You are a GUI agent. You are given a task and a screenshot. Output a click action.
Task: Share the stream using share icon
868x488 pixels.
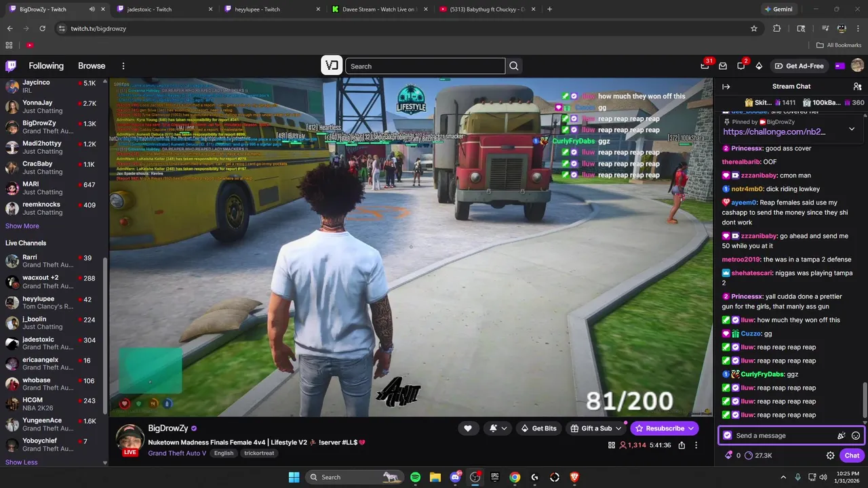point(682,445)
